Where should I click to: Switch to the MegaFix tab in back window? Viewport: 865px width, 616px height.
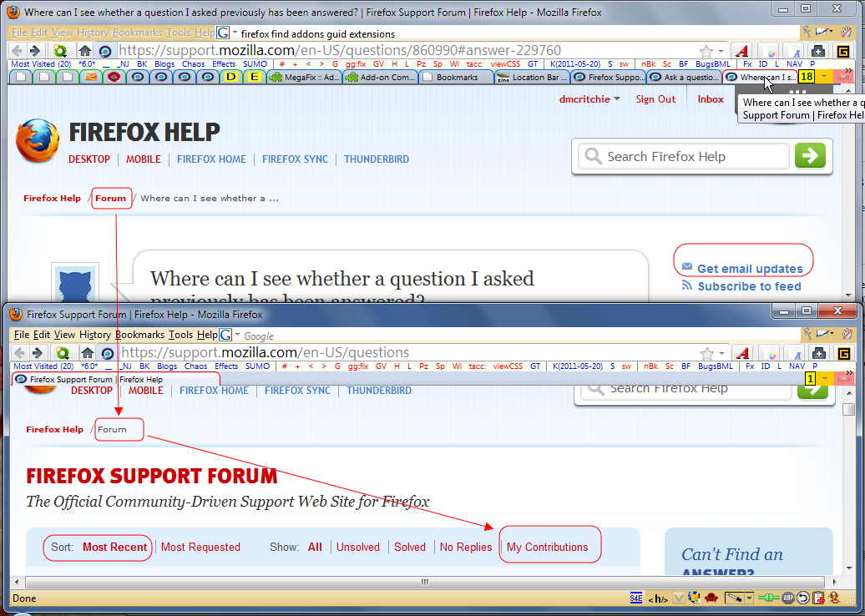point(305,77)
